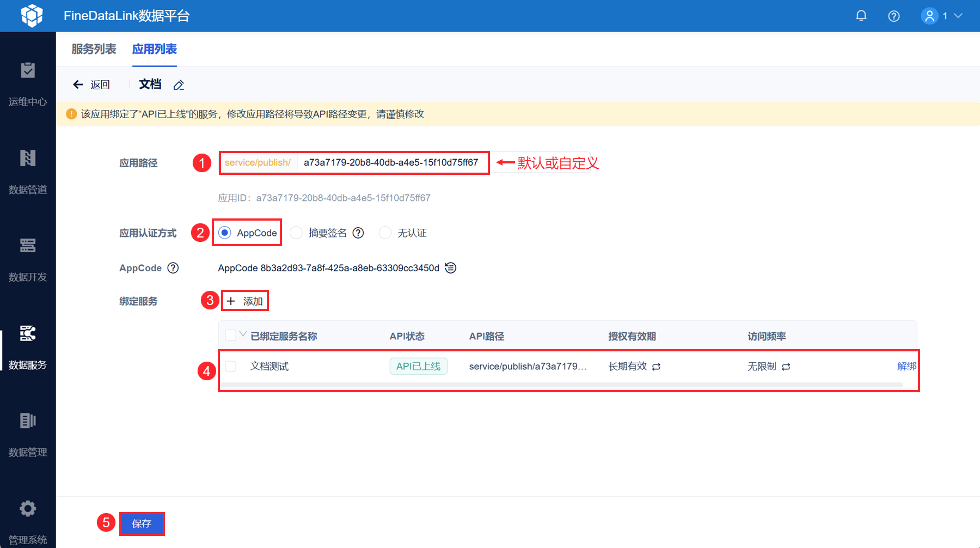This screenshot has height=548, width=980.
Task: Select the 摘要签名 radio button
Action: [296, 233]
